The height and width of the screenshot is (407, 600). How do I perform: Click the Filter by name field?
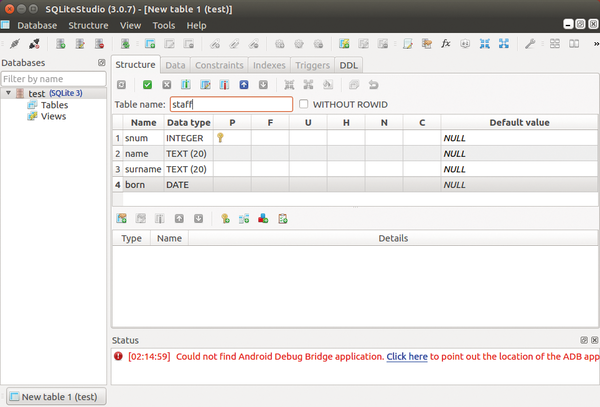click(54, 79)
